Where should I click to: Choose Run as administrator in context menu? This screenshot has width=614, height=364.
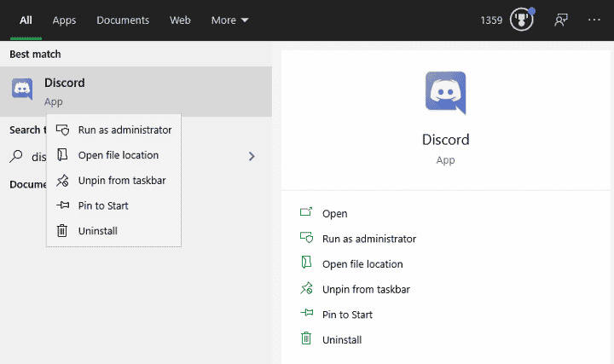[124, 130]
